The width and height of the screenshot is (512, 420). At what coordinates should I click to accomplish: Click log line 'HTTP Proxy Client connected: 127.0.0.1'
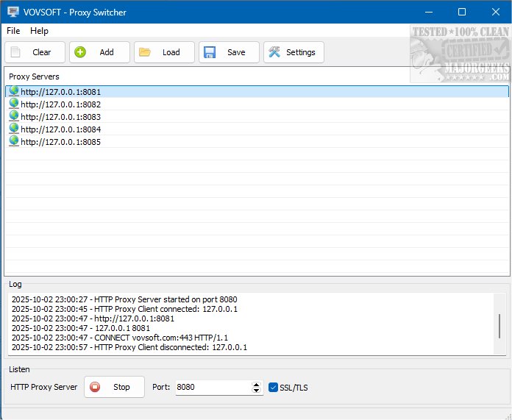[124, 309]
